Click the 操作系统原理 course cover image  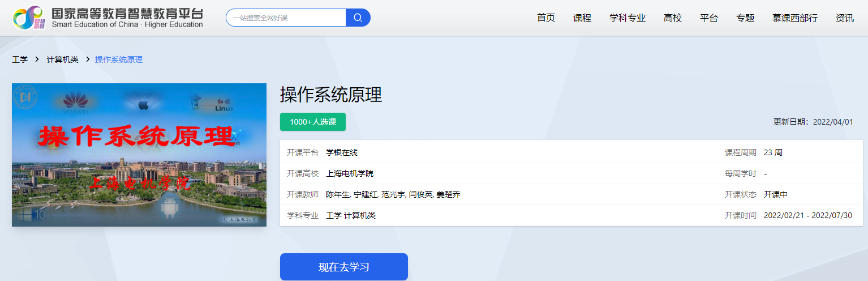click(x=139, y=155)
